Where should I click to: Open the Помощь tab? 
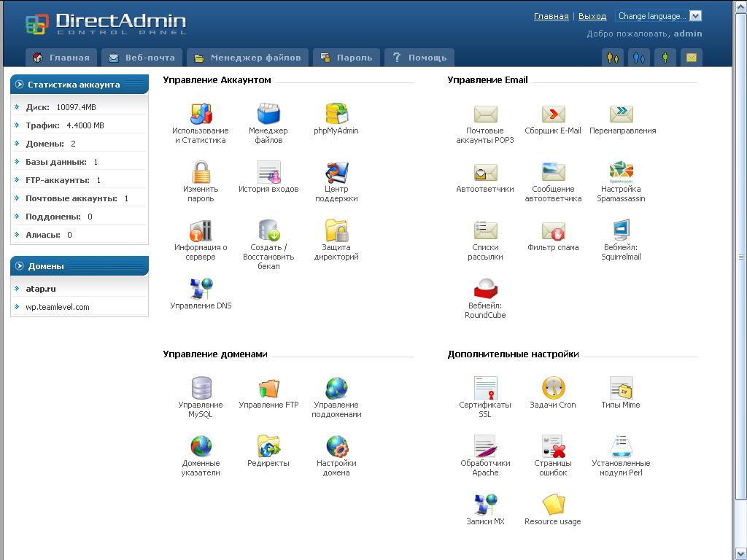pyautogui.click(x=419, y=58)
